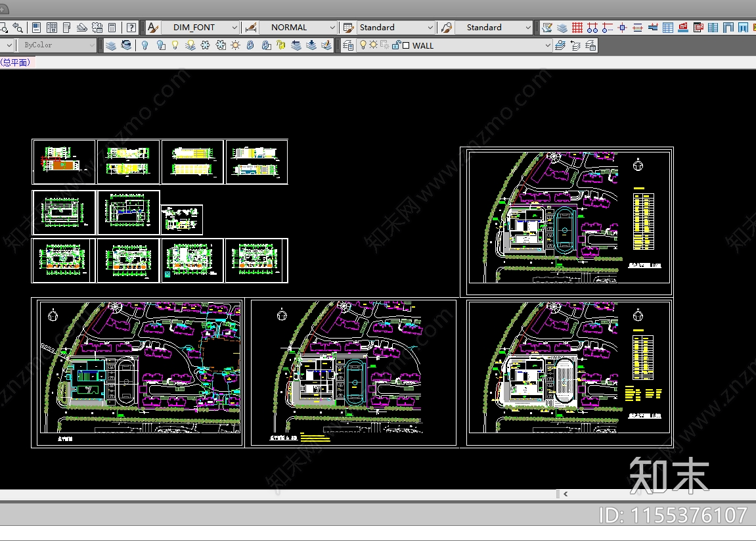The width and height of the screenshot is (756, 541).
Task: Toggle WALL layer lock padlock
Action: click(x=396, y=45)
